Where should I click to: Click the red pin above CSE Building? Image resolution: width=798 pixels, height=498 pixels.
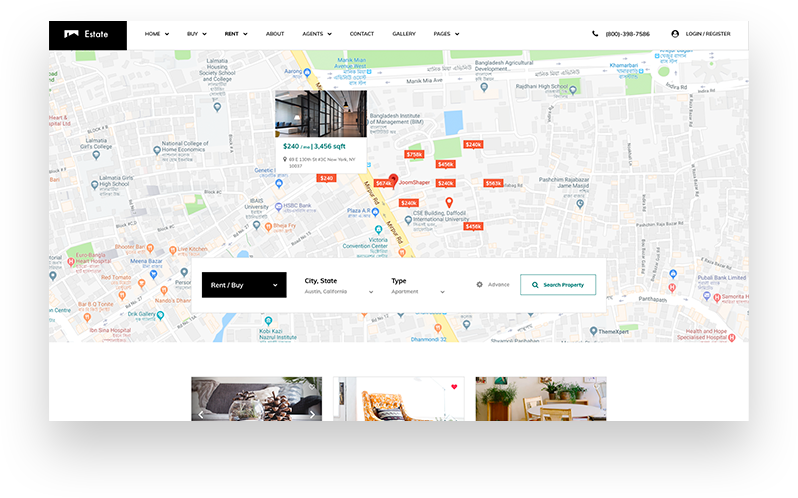pos(449,203)
